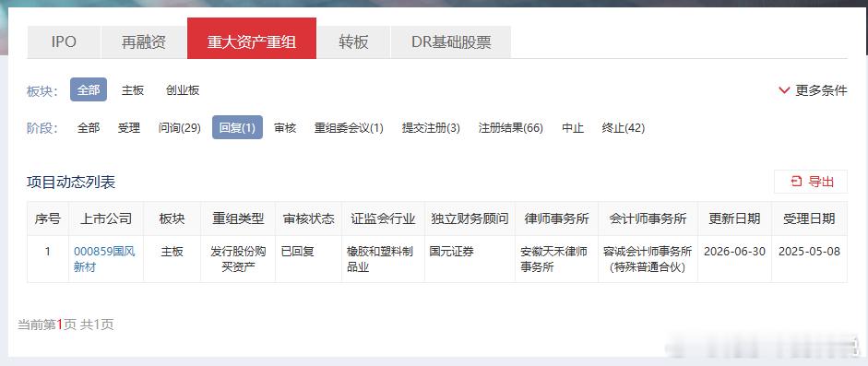Open the 转板 tab
This screenshot has height=366, width=868.
tap(353, 42)
